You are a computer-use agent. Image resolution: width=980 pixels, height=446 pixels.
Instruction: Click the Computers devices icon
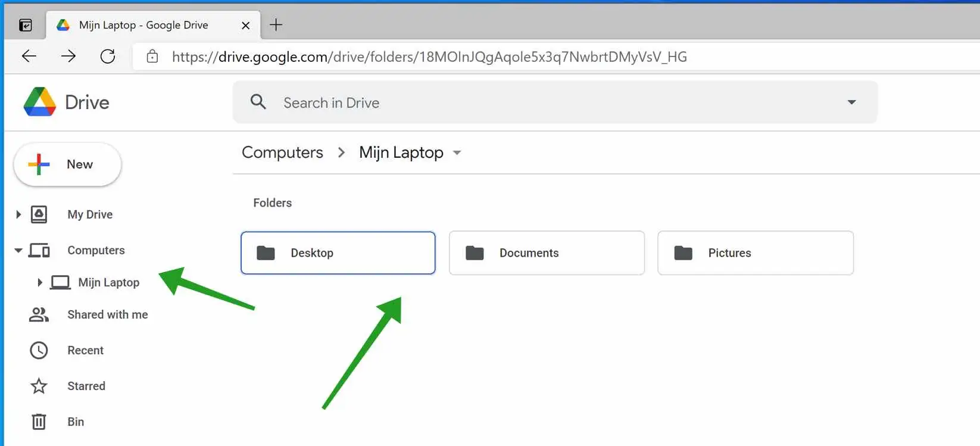pyautogui.click(x=39, y=250)
